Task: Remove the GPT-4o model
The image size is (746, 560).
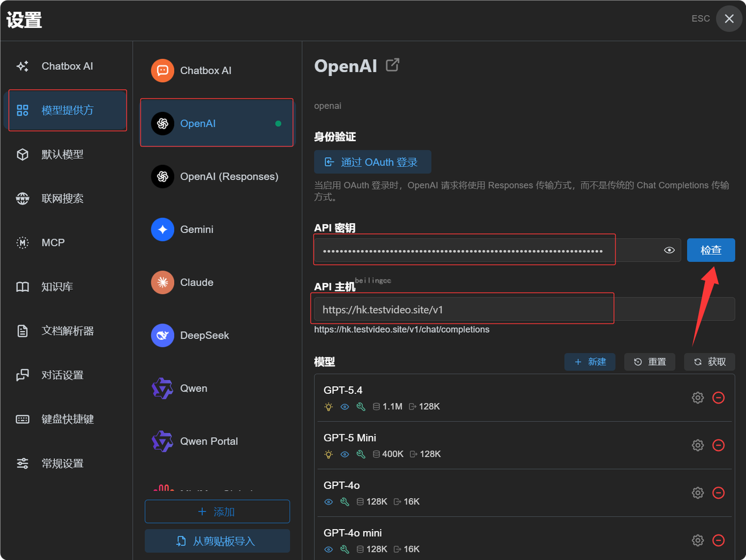Action: tap(719, 493)
